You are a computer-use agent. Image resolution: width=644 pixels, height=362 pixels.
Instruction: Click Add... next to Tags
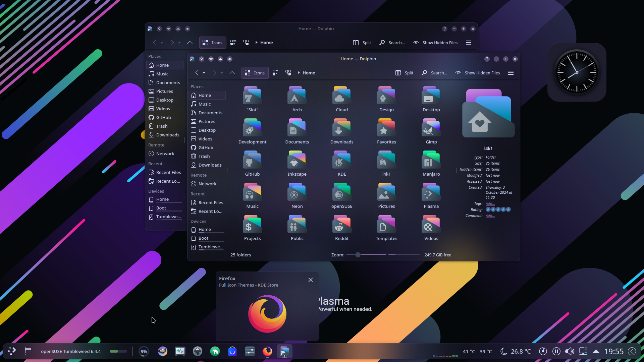490,203
